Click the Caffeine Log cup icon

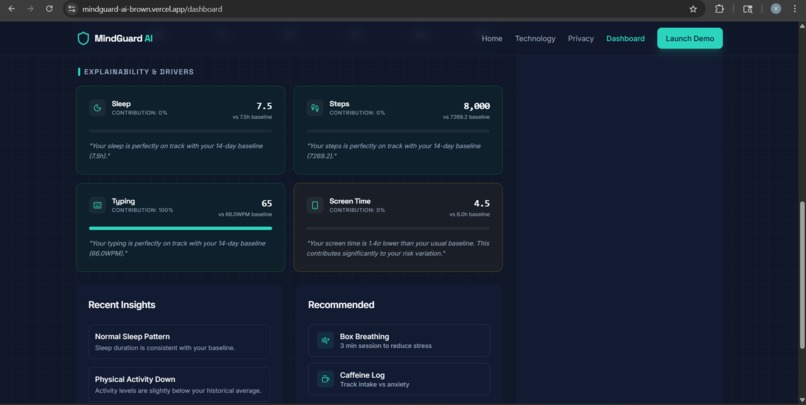[325, 379]
